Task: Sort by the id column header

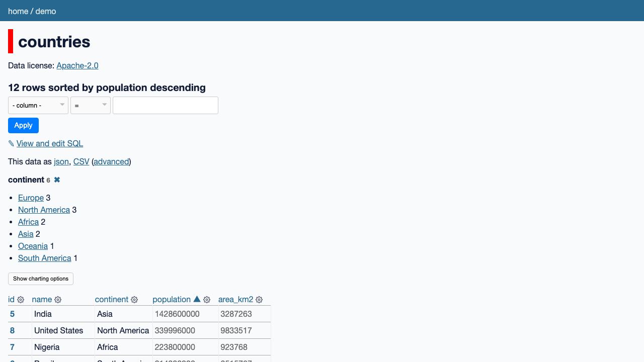Action: pyautogui.click(x=11, y=299)
